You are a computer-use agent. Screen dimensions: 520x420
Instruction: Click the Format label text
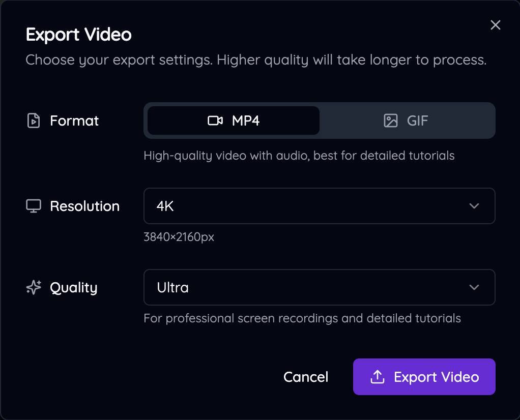(x=74, y=121)
